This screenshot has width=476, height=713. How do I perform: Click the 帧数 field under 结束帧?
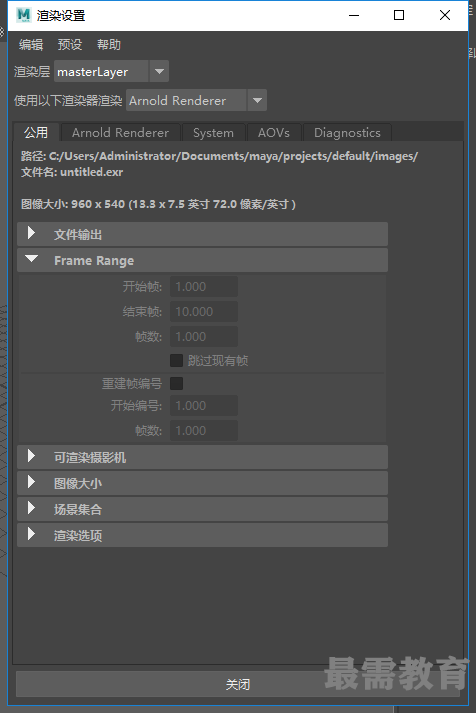204,336
